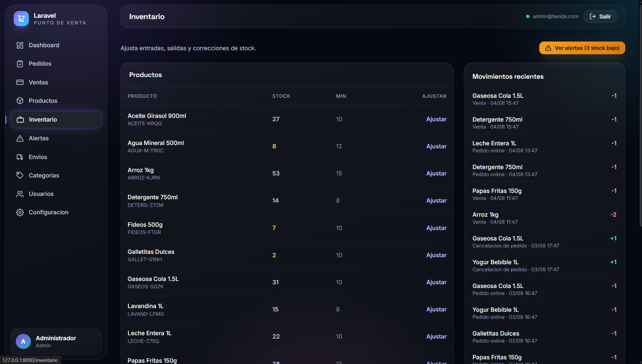
Task: Open Usuarios from the sidebar
Action: pyautogui.click(x=56, y=194)
